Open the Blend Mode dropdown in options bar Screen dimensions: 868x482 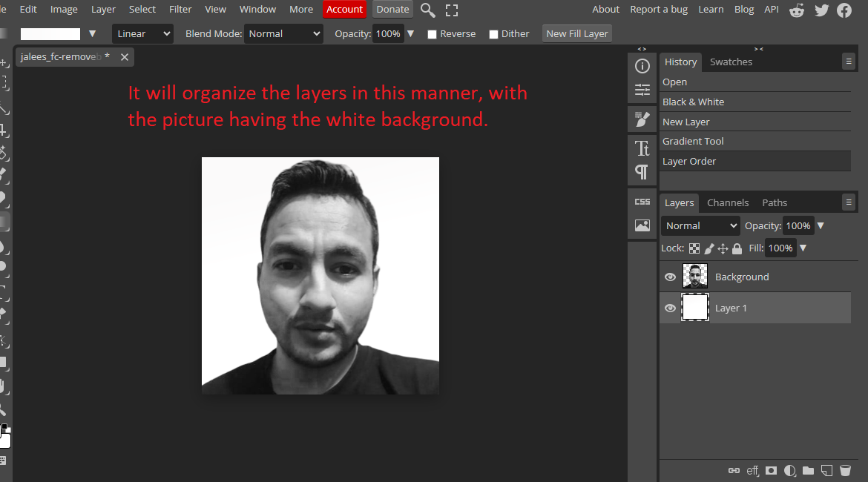click(x=284, y=33)
